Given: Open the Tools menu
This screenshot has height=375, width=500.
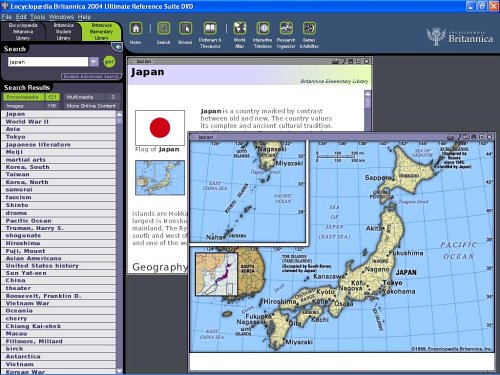Looking at the screenshot, I should point(37,17).
